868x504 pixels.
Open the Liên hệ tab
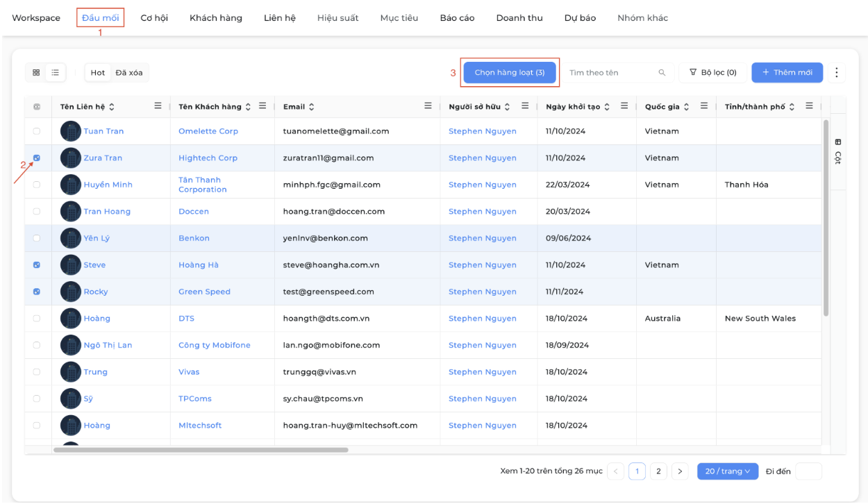point(280,18)
